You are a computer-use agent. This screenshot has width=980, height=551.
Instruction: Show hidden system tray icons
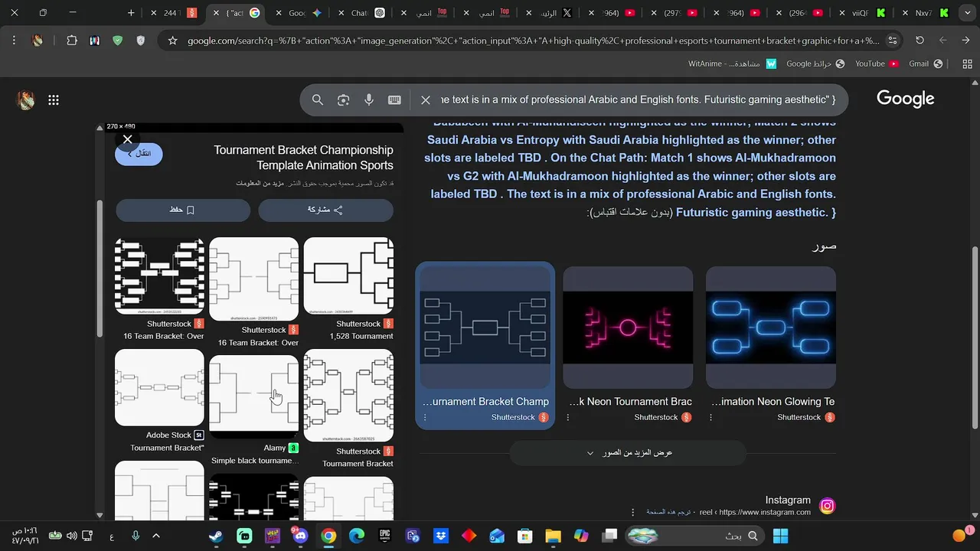[155, 536]
